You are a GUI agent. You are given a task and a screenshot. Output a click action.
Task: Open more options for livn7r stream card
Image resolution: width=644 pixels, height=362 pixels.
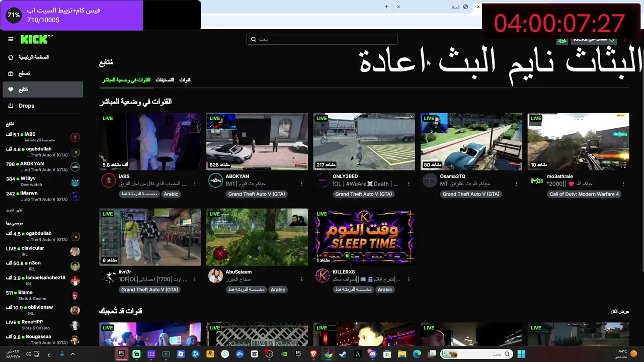195,280
